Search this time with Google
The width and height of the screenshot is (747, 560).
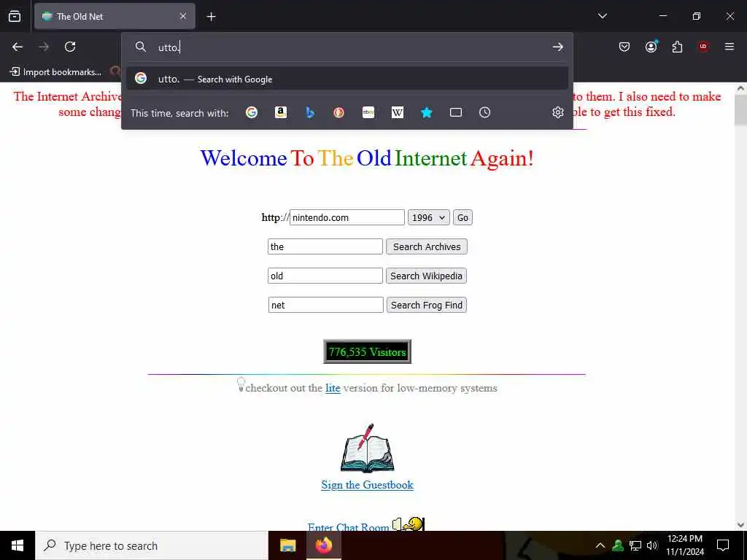pos(252,112)
